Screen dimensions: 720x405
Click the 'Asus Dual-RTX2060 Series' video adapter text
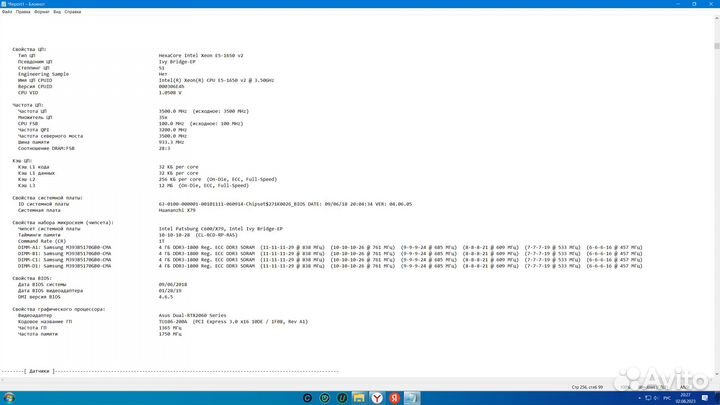192,315
